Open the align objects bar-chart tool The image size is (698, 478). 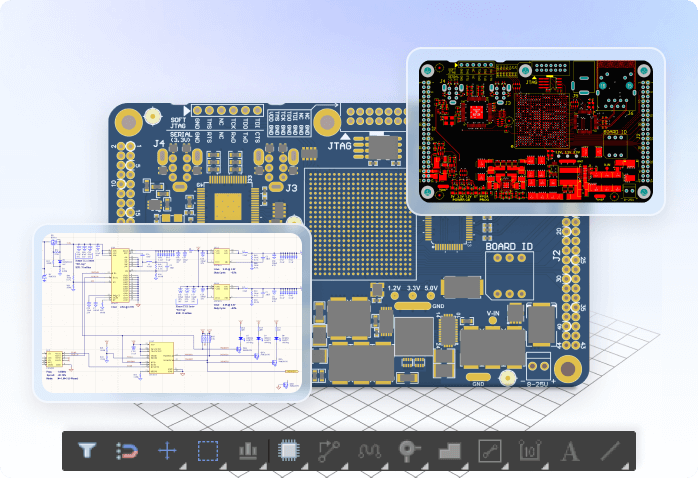pos(247,450)
